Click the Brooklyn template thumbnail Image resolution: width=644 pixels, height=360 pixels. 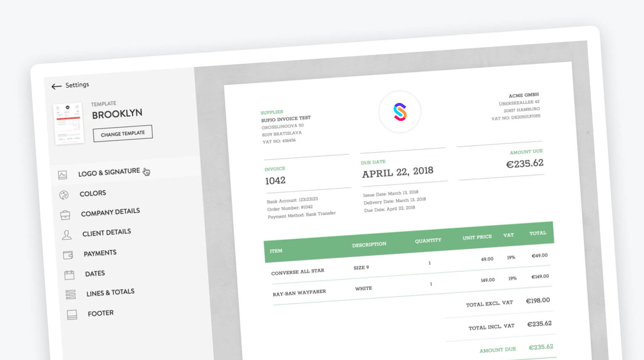68,123
